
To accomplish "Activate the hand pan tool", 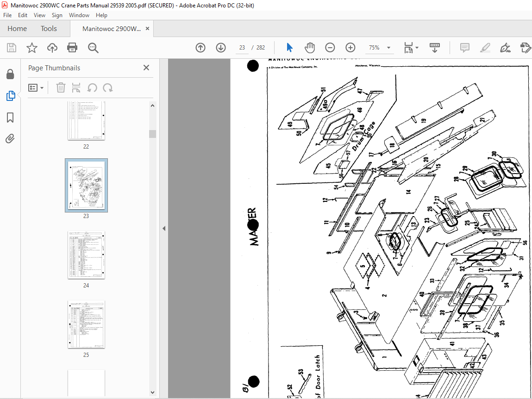I will point(309,48).
